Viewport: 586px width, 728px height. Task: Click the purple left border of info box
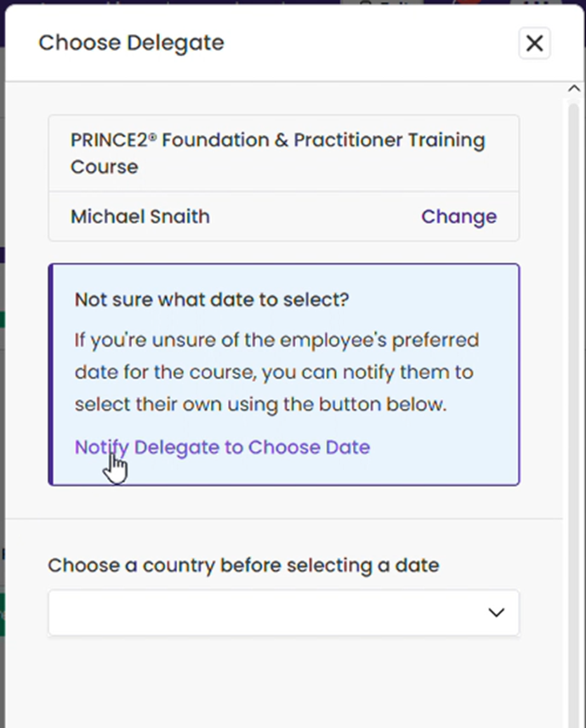tap(51, 374)
